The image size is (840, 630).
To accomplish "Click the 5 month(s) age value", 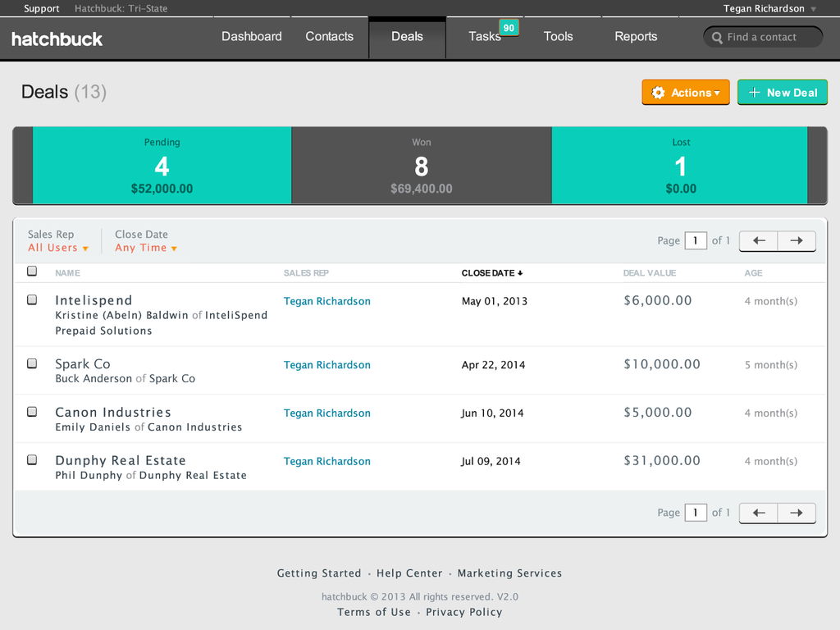I will tap(771, 365).
